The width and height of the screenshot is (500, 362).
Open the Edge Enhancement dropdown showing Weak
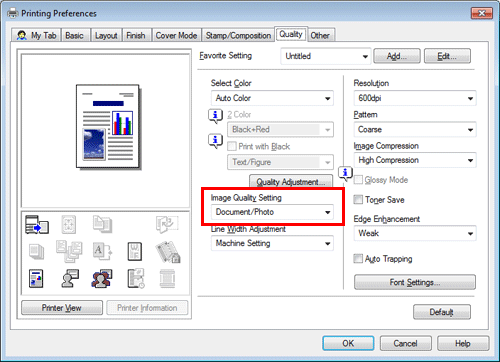point(415,233)
